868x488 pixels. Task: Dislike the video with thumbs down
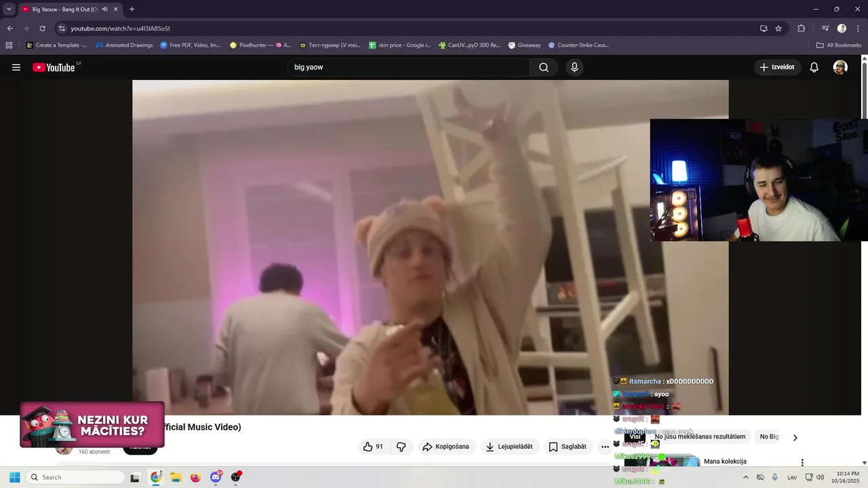[x=401, y=447]
